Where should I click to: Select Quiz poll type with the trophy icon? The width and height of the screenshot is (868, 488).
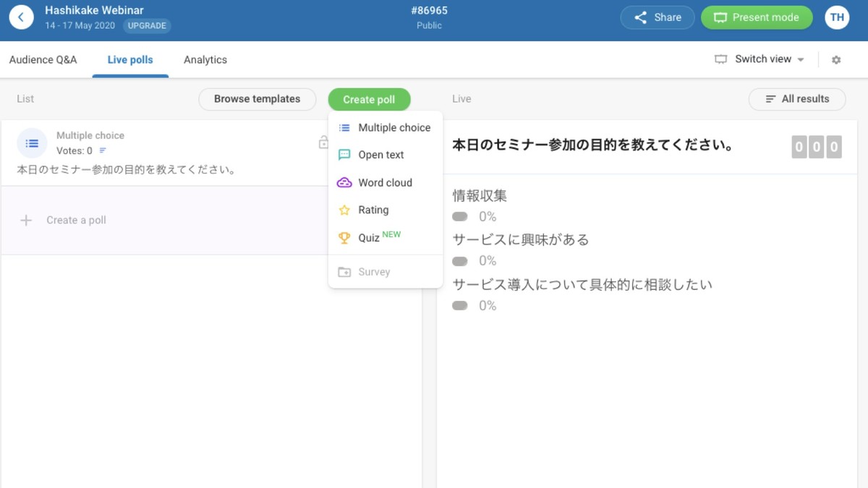369,238
